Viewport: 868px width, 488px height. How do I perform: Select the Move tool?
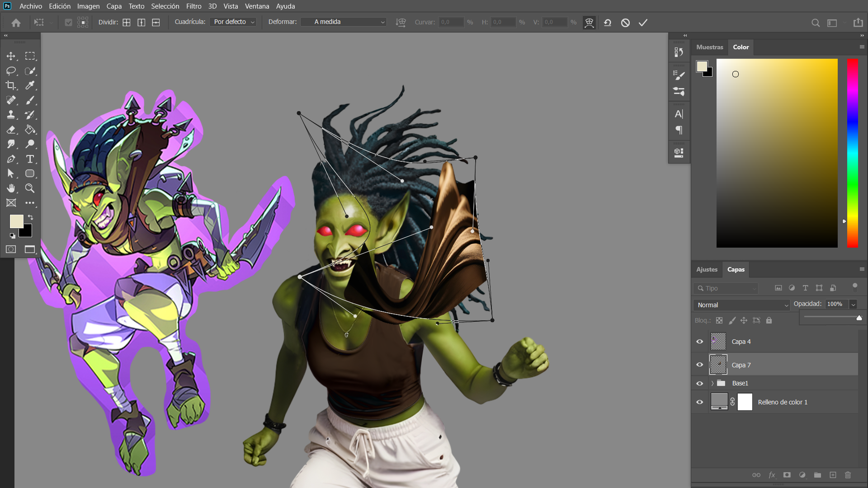tap(11, 56)
